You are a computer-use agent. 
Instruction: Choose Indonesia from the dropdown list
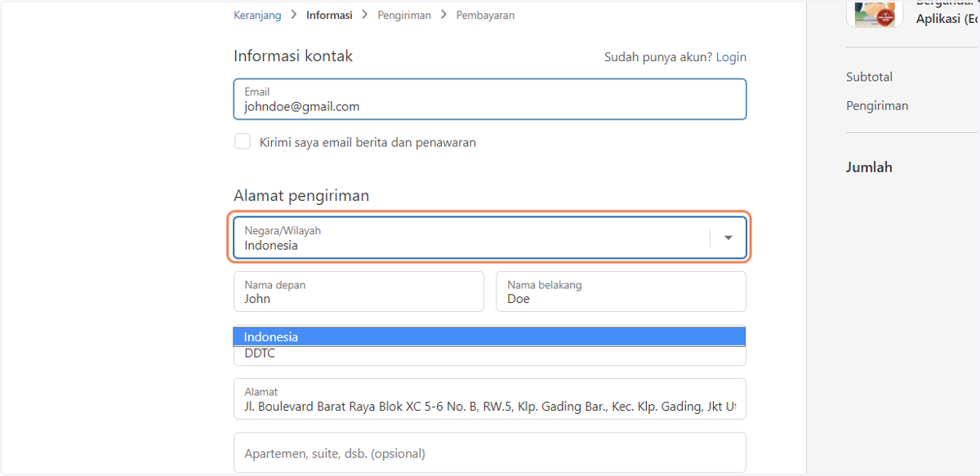[490, 336]
